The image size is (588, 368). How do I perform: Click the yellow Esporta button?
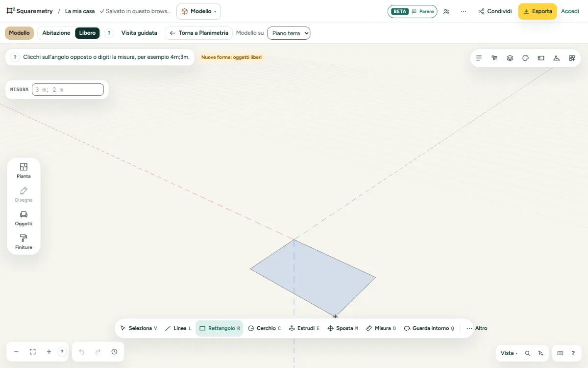pos(538,11)
